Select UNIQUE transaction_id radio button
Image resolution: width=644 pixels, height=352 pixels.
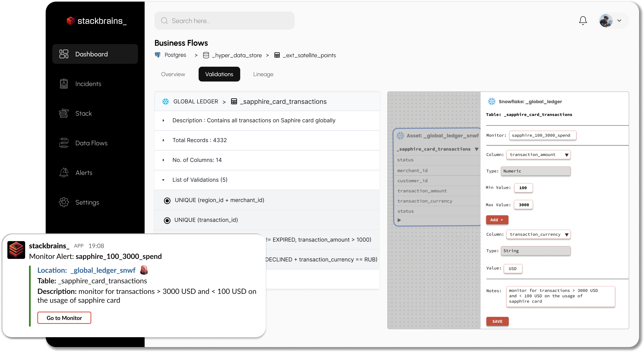[x=167, y=220]
